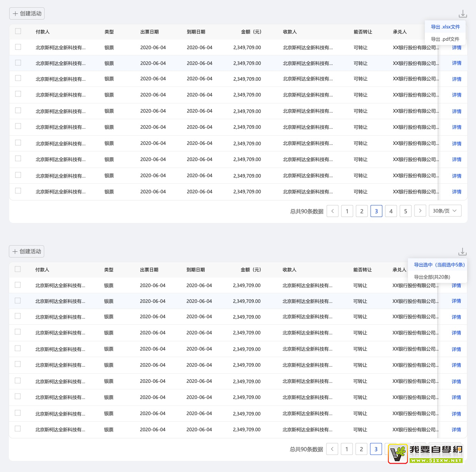The image size is (476, 472).
Task: Click the download icon above the bottom table
Action: point(462,252)
